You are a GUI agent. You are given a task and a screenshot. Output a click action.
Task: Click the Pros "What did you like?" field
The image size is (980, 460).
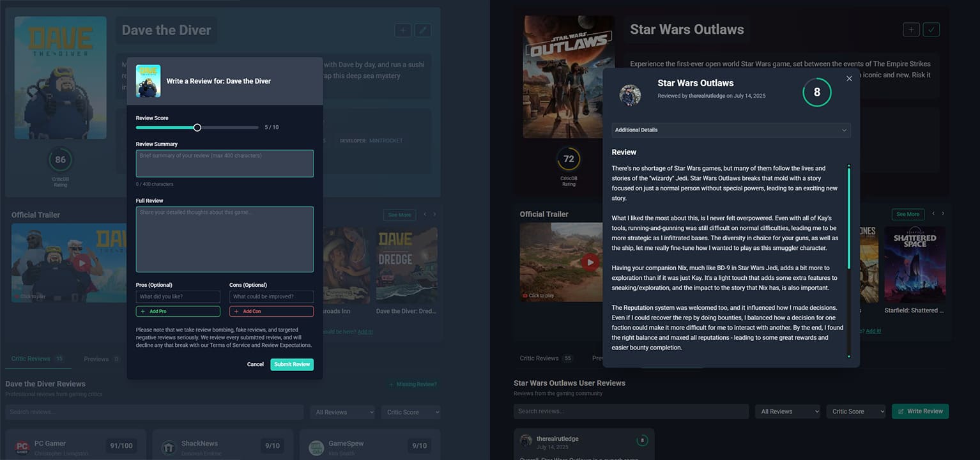(x=178, y=296)
